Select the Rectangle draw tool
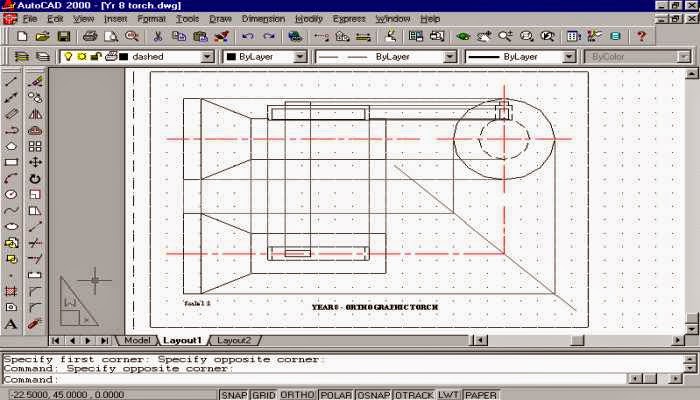 11,162
